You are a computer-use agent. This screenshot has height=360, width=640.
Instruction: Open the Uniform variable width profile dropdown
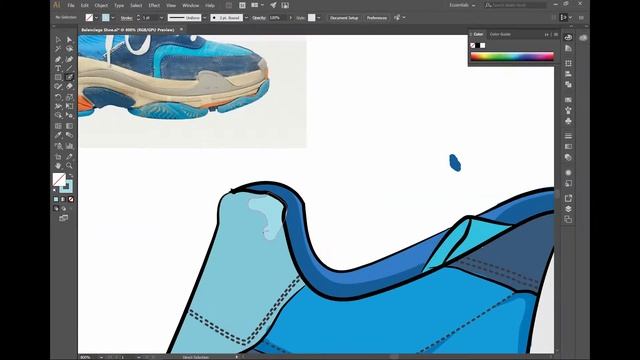[204, 18]
